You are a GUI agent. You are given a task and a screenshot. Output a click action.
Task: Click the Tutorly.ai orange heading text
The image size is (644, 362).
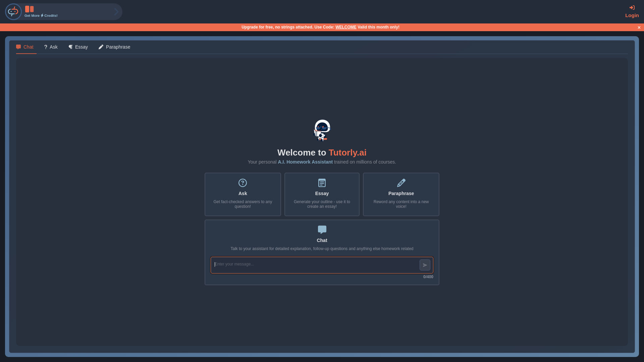(347, 153)
